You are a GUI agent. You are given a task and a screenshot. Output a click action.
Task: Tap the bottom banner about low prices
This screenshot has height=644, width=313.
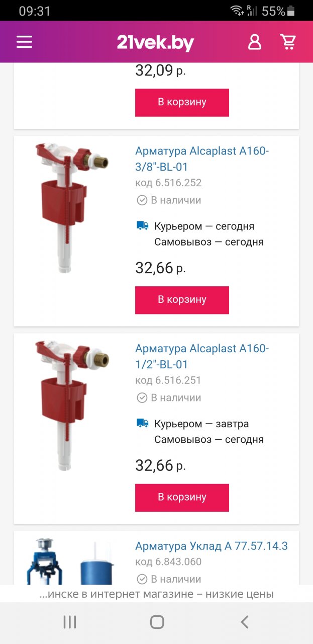point(156,594)
